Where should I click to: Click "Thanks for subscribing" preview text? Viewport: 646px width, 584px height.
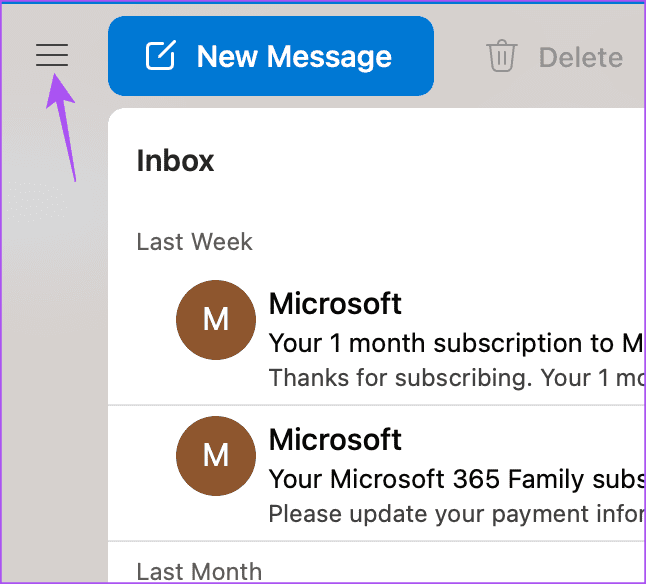pos(457,378)
